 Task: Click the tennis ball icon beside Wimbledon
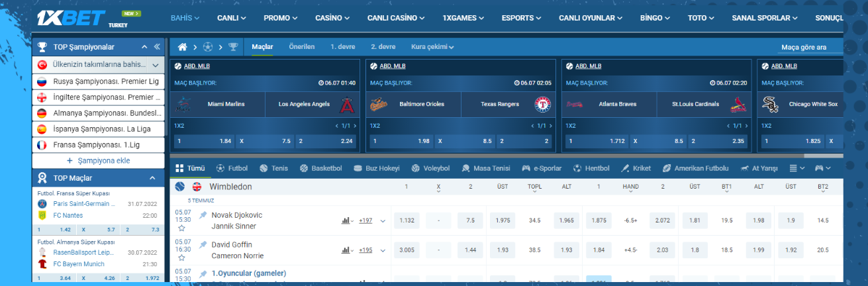180,187
